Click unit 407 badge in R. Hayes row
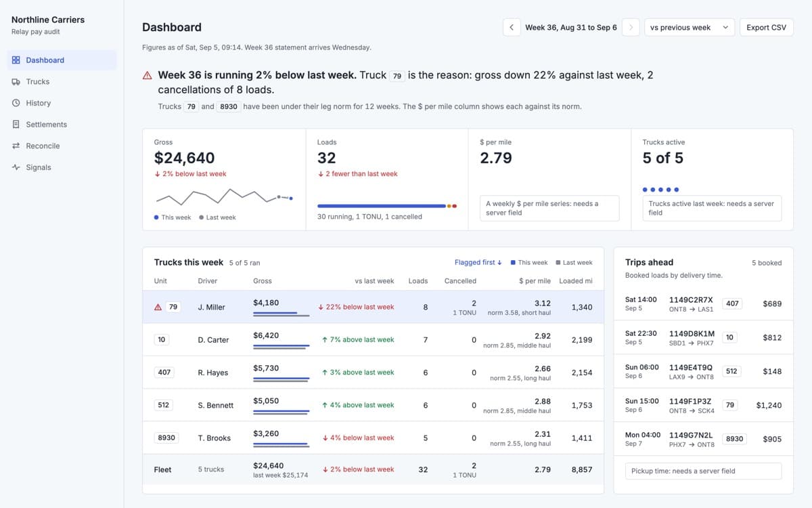The width and height of the screenshot is (812, 508). pos(164,373)
